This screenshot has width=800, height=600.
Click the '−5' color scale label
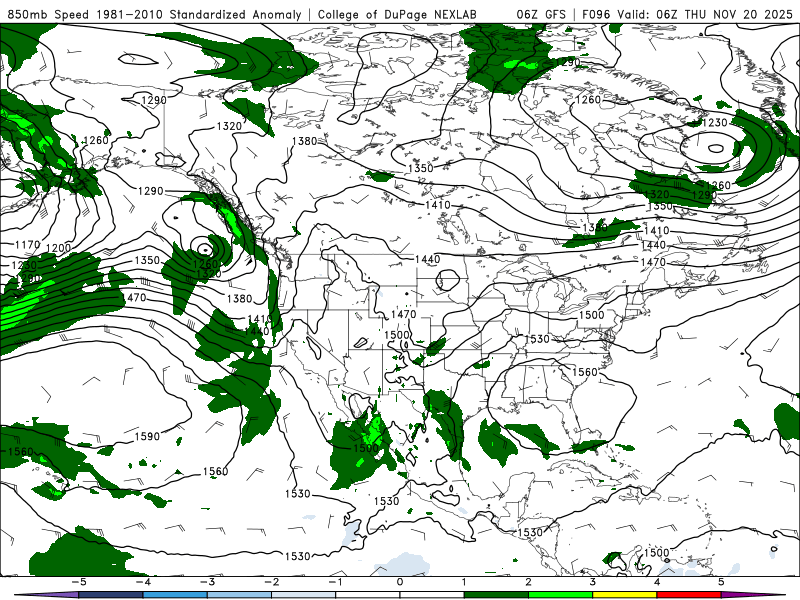[x=78, y=582]
